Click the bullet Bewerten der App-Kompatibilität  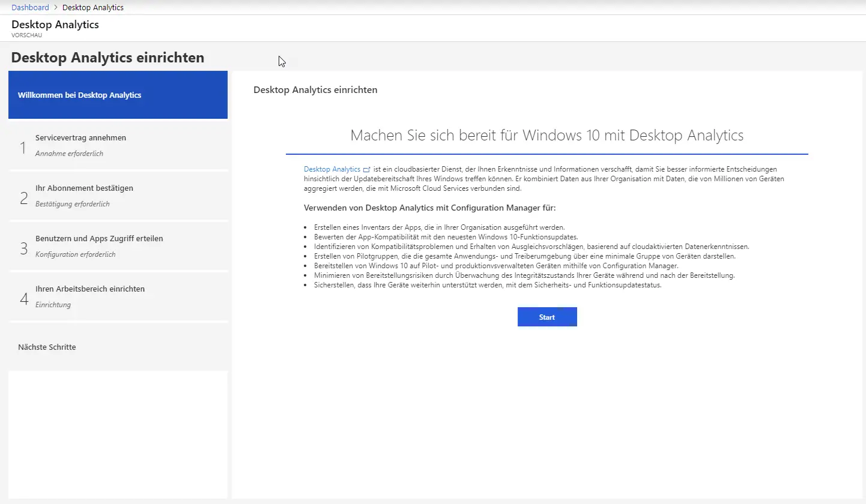446,237
